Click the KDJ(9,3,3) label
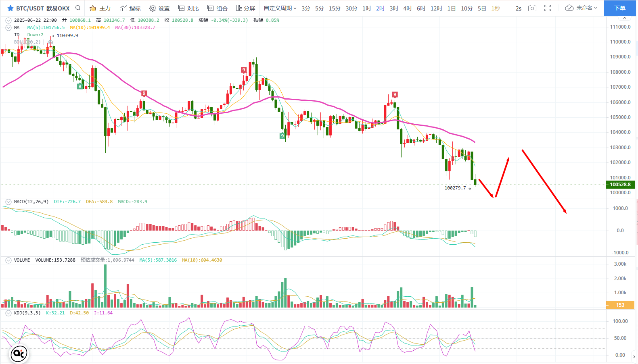This screenshot has width=638, height=364. [27, 313]
